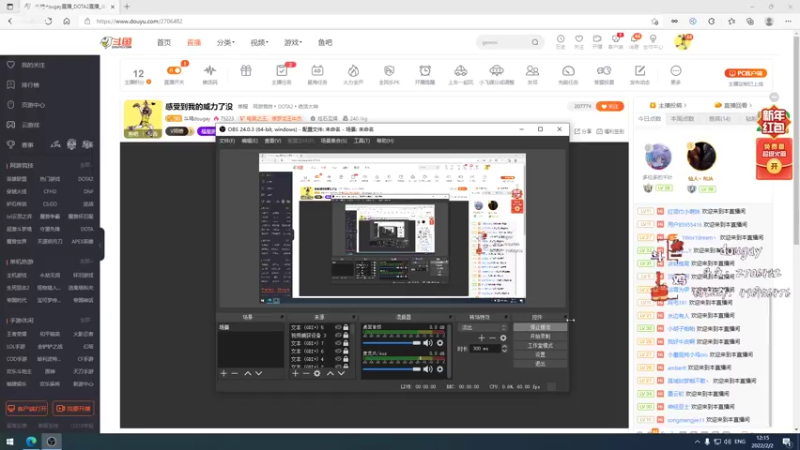Expand the 游戏 games dropdown in navigation
Viewport: 800px width, 450px height.
293,42
